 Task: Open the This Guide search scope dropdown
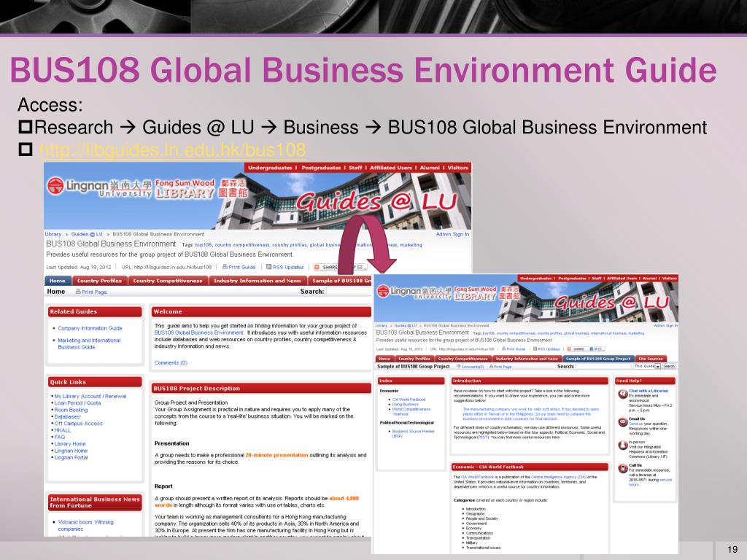click(647, 366)
